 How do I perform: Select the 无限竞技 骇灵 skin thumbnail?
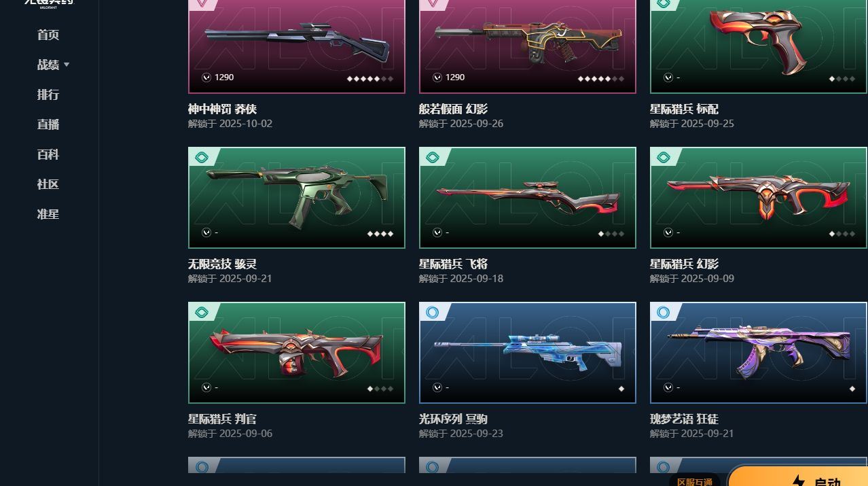pos(297,198)
